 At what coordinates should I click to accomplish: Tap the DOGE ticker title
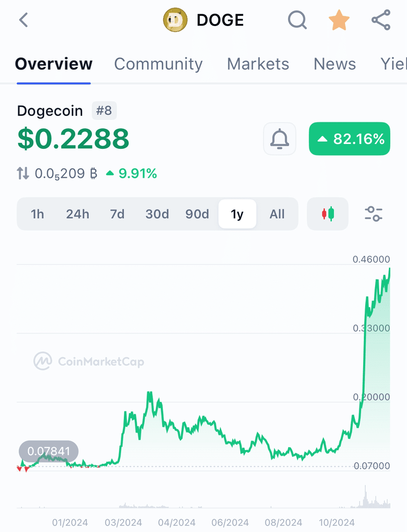[x=220, y=20]
